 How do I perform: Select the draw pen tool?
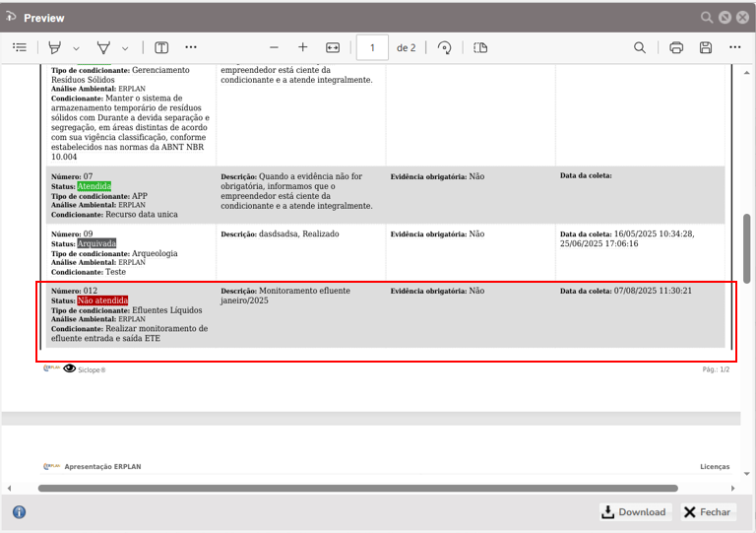click(103, 47)
